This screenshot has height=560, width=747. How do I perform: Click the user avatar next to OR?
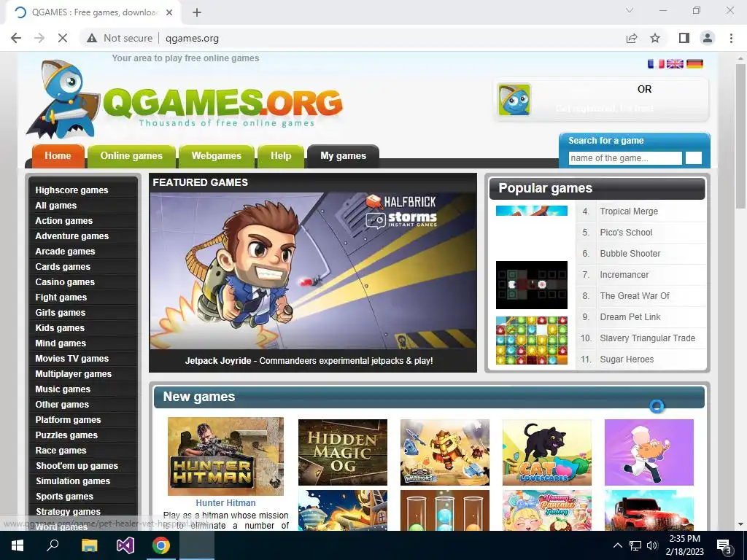(x=514, y=99)
